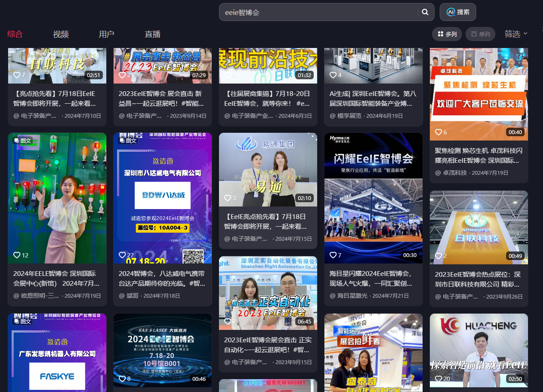Screen dimensions: 543x392
Task: Select the 多列 multi-column layout toggle
Action: click(x=447, y=34)
